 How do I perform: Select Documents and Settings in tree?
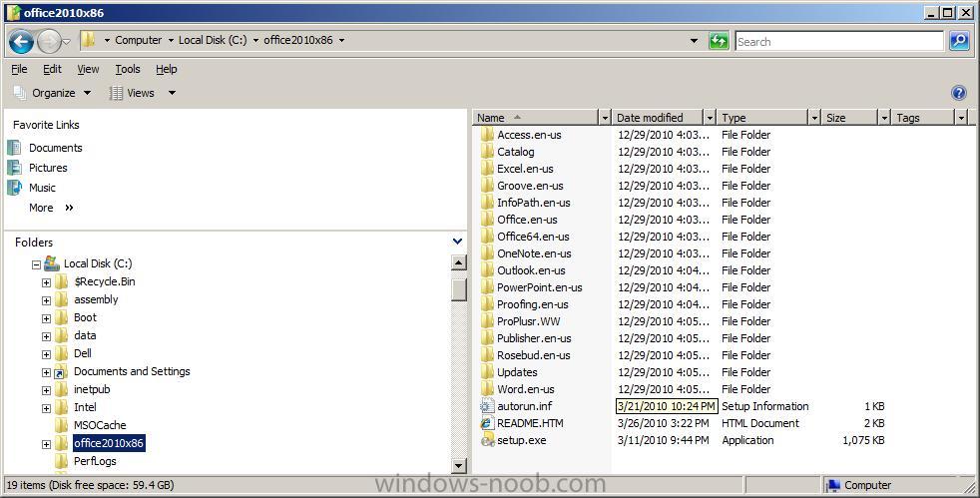(132, 371)
